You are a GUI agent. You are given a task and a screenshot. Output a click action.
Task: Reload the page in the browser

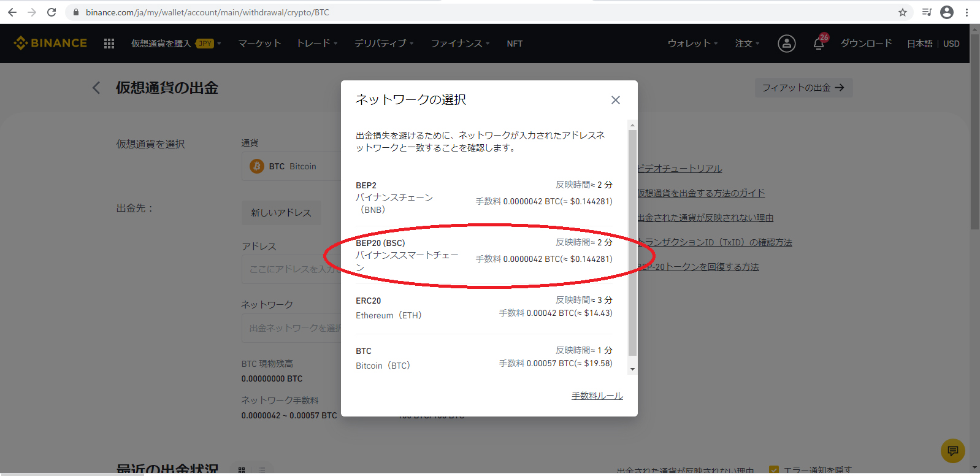(x=52, y=12)
